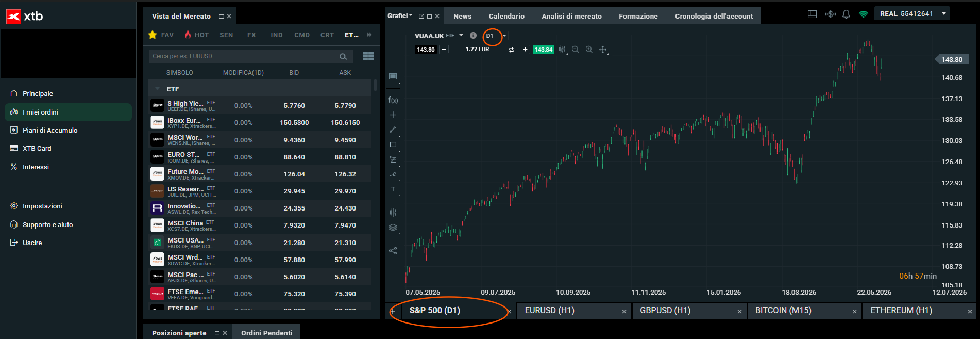This screenshot has width=980, height=339.
Task: Detach the Grafici panel to new window
Action: 421,17
